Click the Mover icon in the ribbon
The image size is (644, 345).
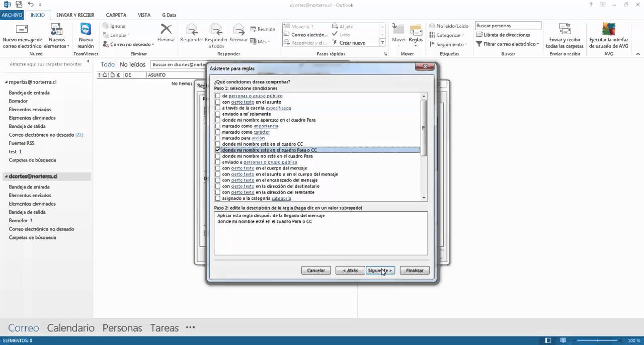398,29
